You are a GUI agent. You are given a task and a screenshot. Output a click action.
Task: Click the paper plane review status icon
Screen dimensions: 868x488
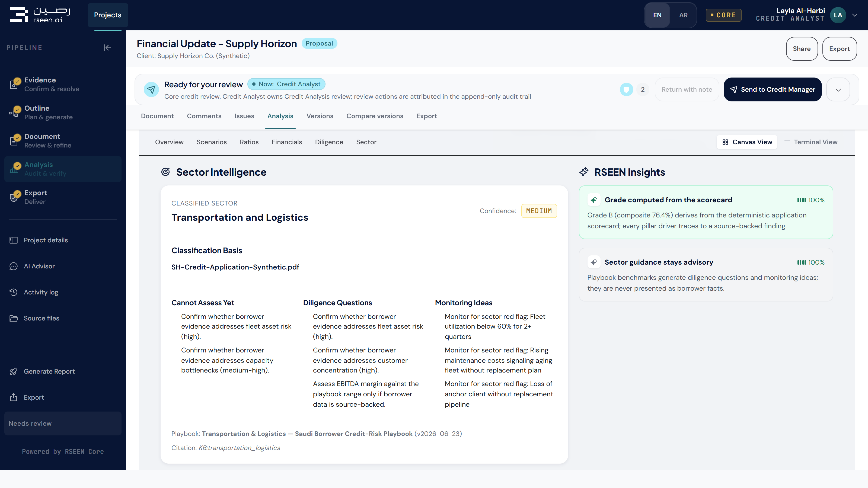151,89
